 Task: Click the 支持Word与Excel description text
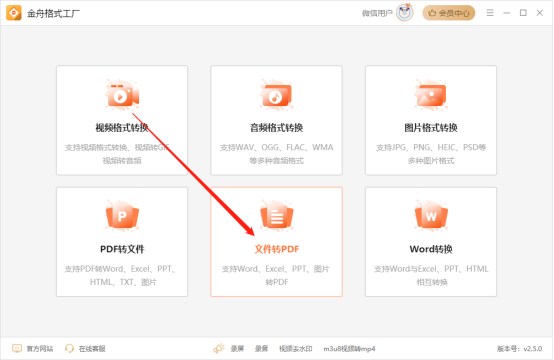click(x=431, y=275)
